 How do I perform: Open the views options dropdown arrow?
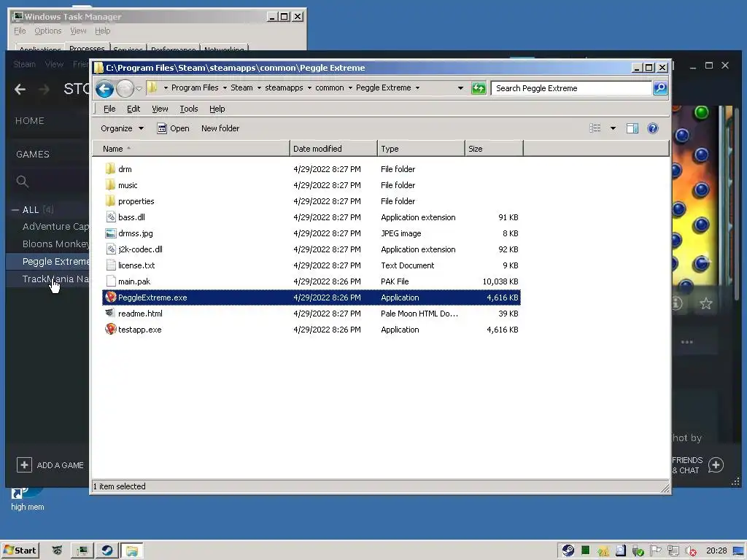(x=613, y=128)
